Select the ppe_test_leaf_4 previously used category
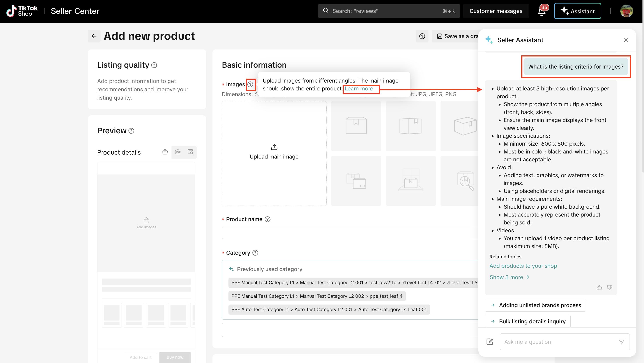Image resolution: width=644 pixels, height=363 pixels. [317, 296]
